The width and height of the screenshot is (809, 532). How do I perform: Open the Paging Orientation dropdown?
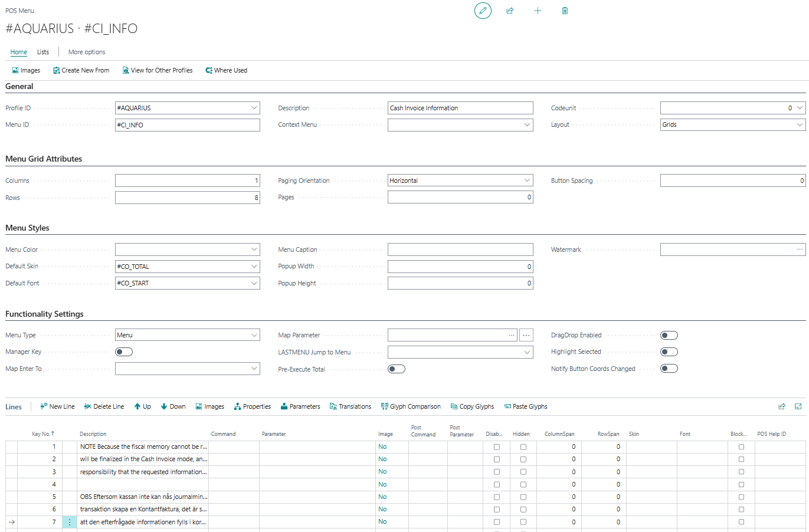[527, 180]
